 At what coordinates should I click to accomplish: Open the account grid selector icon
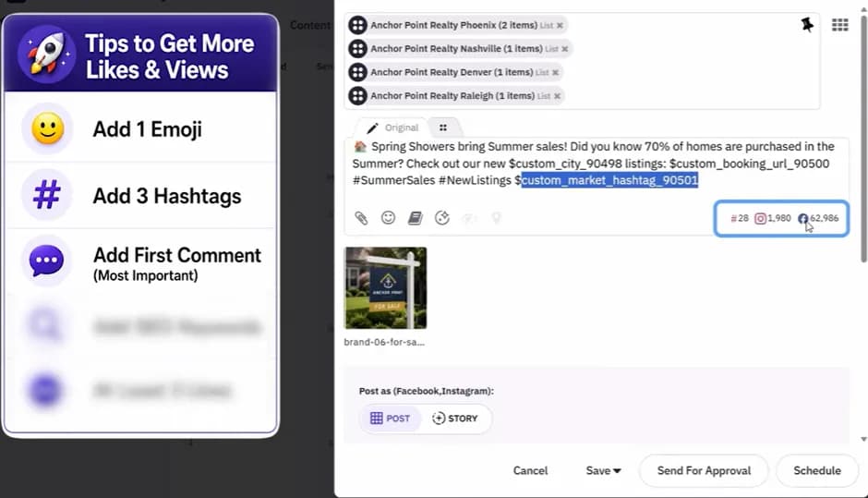click(x=839, y=25)
